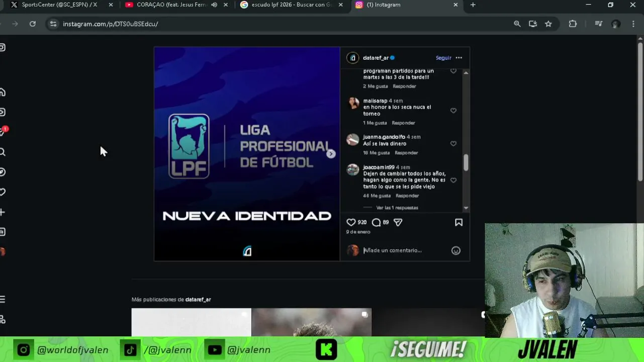Open Instagram hamburger 'More' menu in sidebar

(x=3, y=299)
